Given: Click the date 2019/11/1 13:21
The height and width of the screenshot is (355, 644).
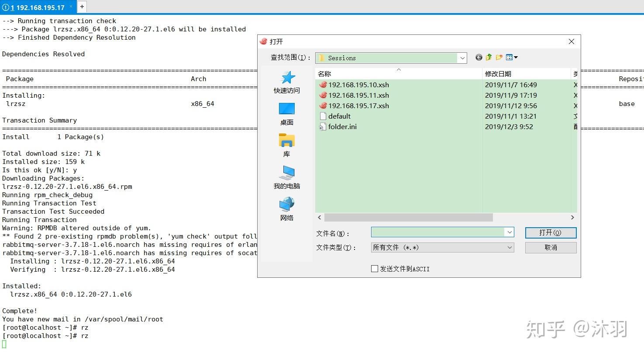Looking at the screenshot, I should point(511,116).
